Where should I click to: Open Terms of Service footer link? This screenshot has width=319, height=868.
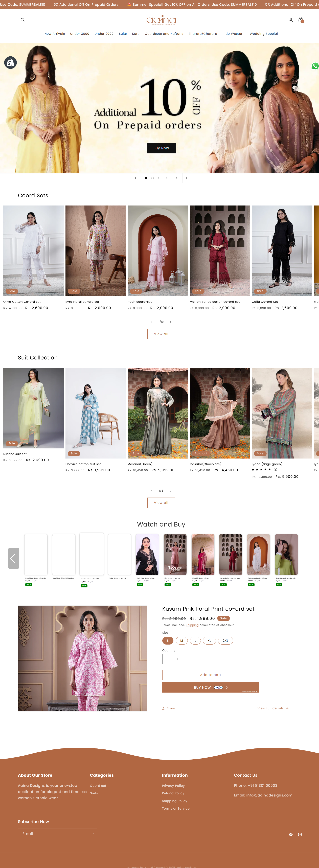[x=176, y=808]
